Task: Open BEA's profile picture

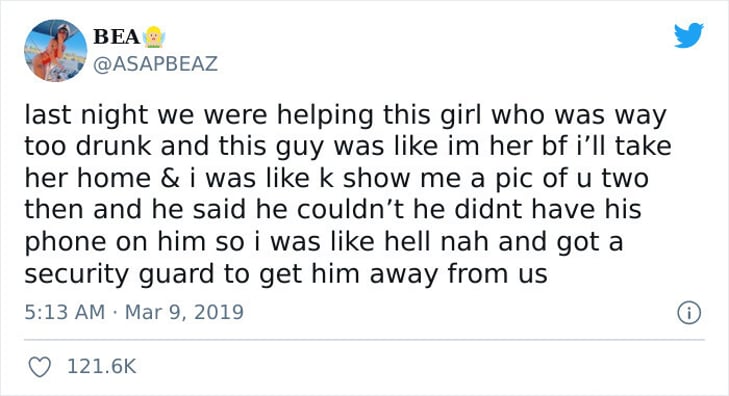Action: point(55,51)
